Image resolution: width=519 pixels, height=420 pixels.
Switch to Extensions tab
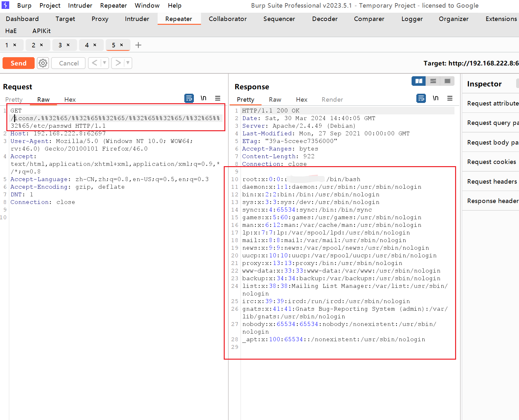501,19
